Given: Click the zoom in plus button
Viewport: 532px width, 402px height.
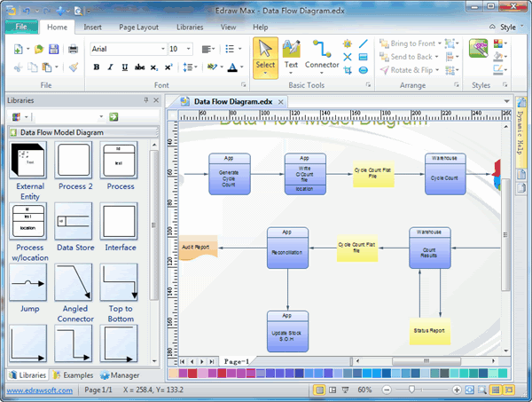Looking at the screenshot, I should [x=457, y=390].
